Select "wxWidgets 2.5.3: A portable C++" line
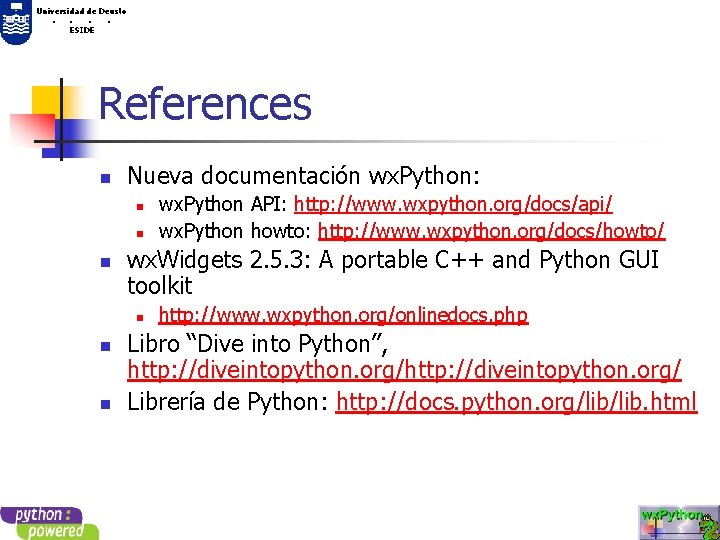Screen dimensions: 720x540 (393, 260)
